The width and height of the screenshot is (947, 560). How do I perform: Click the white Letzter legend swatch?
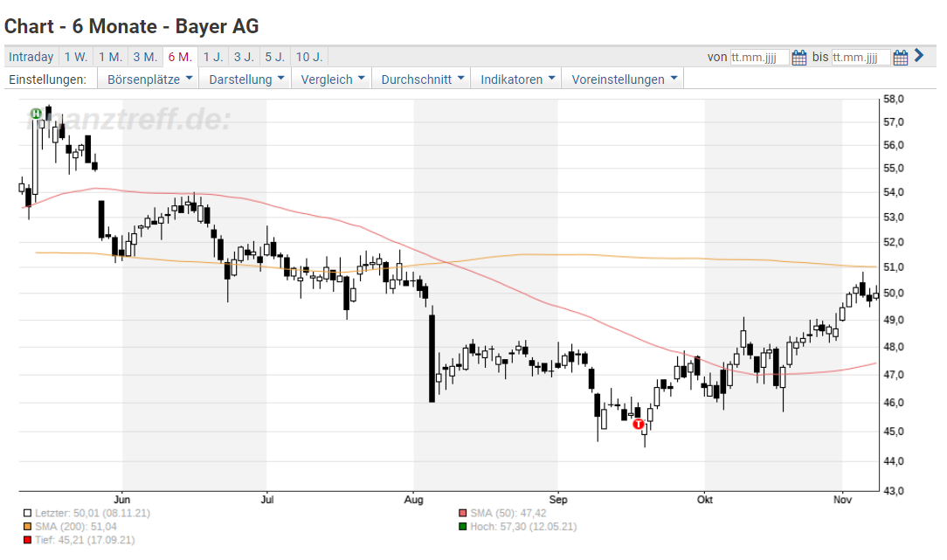(27, 513)
